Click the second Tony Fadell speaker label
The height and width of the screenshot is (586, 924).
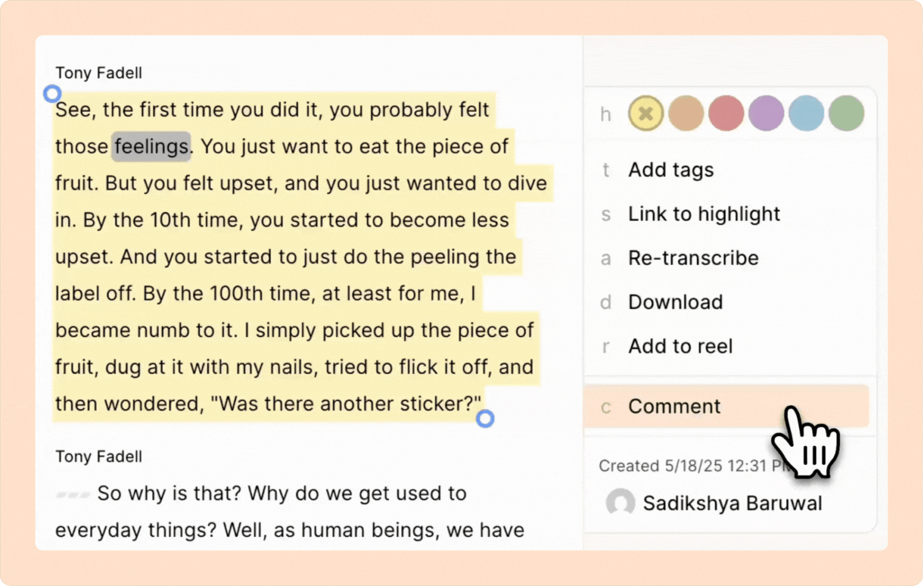pyautogui.click(x=98, y=456)
